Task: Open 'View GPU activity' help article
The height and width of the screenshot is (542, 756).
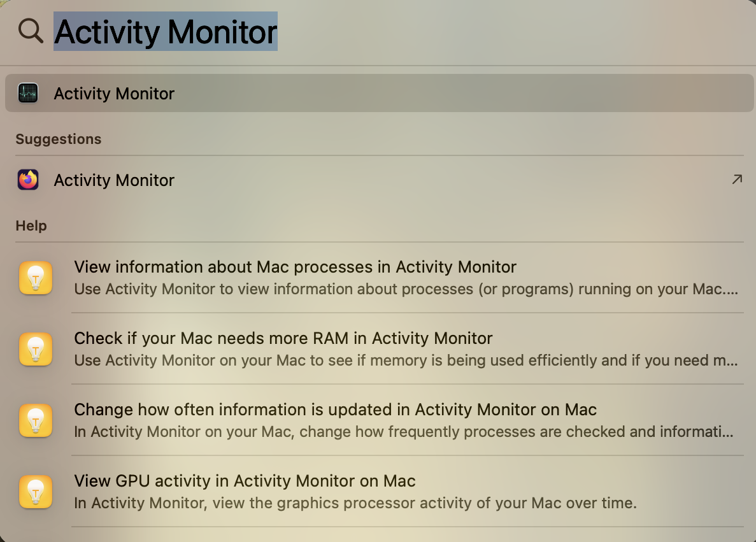Action: click(x=245, y=481)
